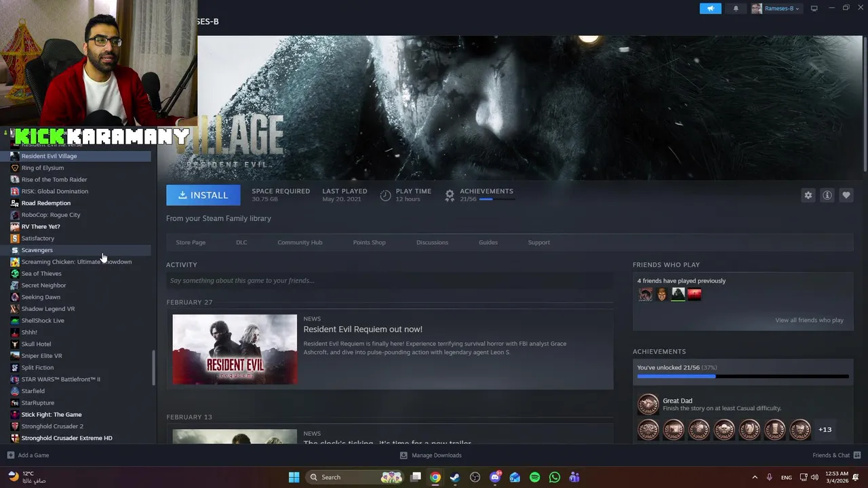This screenshot has width=868, height=488.
Task: Open Friends & Chat
Action: tap(836, 455)
